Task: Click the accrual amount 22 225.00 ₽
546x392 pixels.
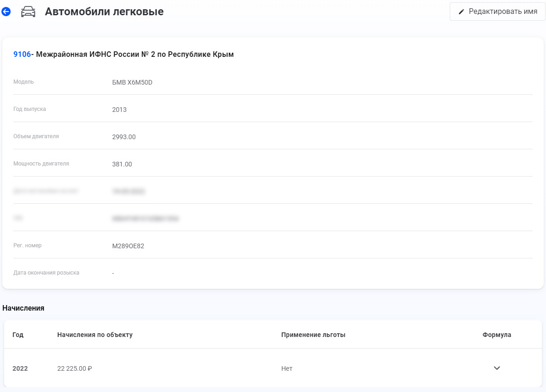Action: pos(74,368)
